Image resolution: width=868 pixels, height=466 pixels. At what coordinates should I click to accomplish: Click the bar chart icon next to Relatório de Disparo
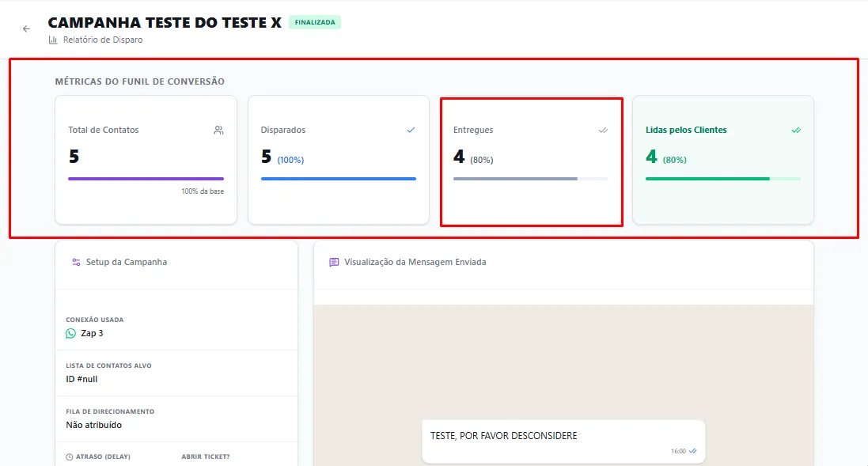[x=53, y=40]
